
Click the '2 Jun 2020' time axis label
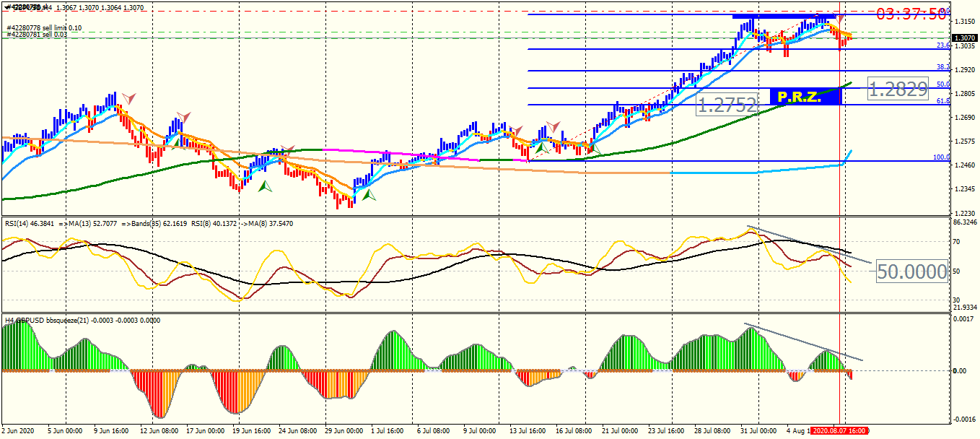[x=17, y=430]
